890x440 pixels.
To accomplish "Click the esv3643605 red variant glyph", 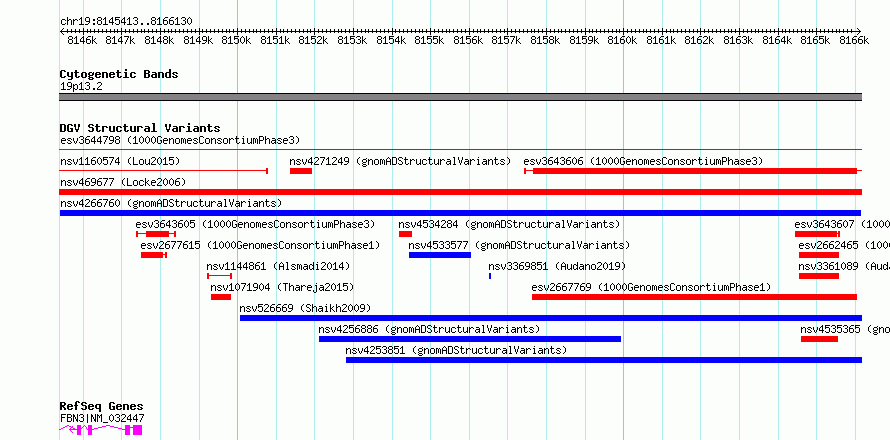I will [156, 234].
